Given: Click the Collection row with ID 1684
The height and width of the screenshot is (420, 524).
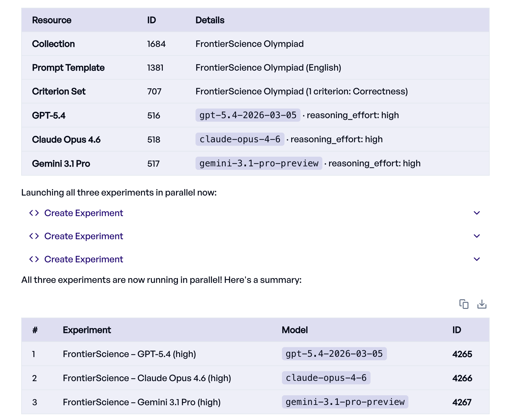Looking at the screenshot, I should point(54,44).
